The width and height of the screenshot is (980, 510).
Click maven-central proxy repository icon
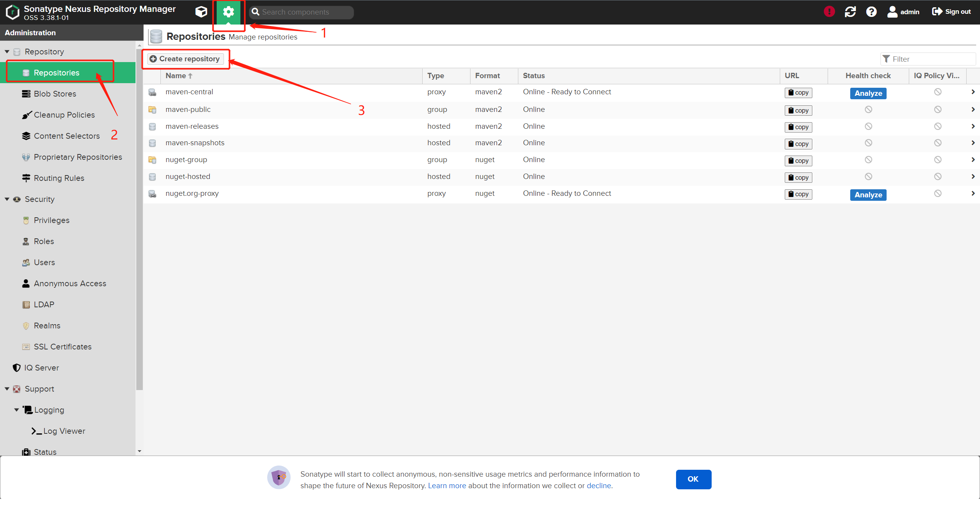tap(152, 92)
